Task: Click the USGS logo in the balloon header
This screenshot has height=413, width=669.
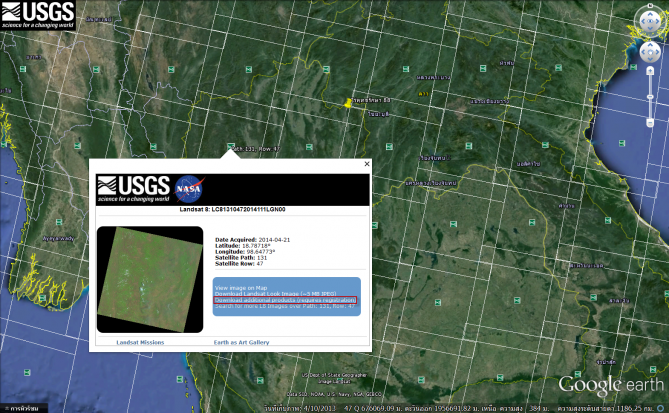Action: pyautogui.click(x=134, y=189)
